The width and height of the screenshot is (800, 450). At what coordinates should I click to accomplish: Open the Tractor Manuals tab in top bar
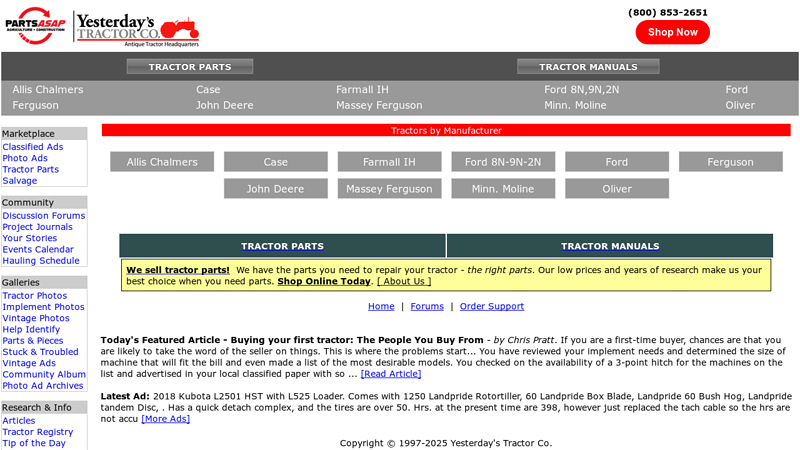point(588,67)
